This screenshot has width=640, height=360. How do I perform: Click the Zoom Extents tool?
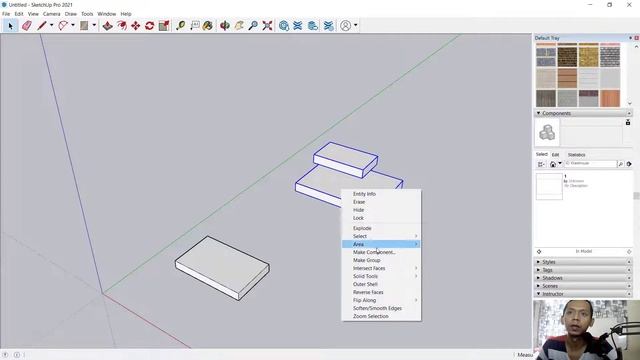267,26
